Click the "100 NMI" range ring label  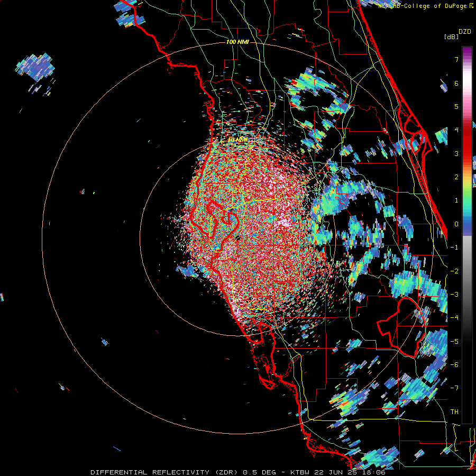click(x=237, y=42)
